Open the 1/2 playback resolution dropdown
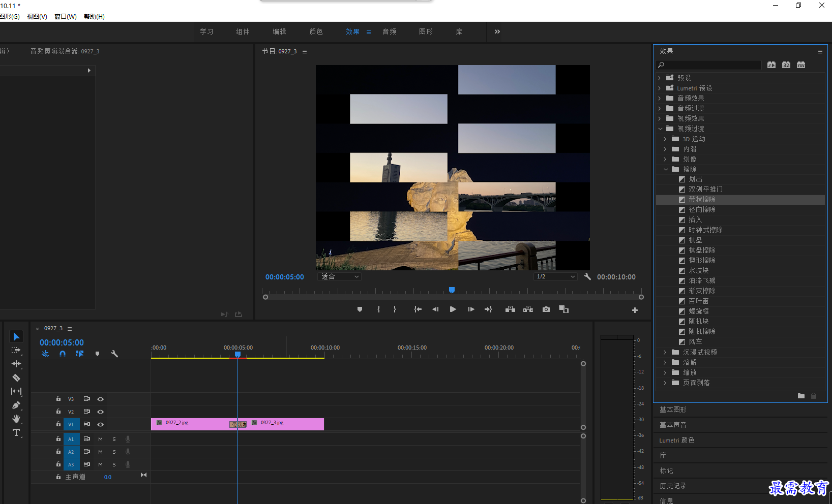This screenshot has height=504, width=832. (556, 276)
